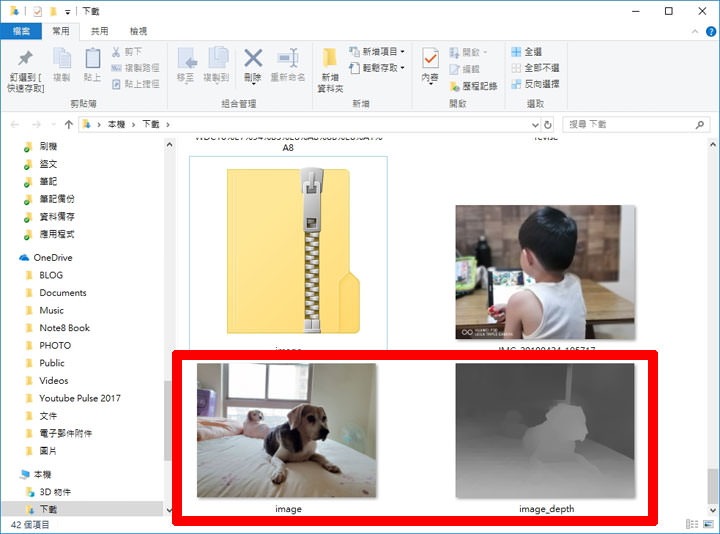Click the search Downloads input field
This screenshot has height=534, width=720.
point(628,124)
